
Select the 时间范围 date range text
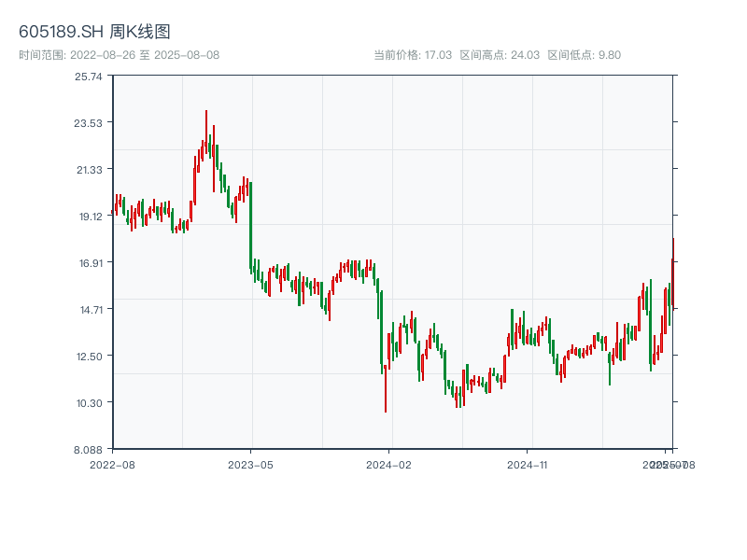point(119,55)
